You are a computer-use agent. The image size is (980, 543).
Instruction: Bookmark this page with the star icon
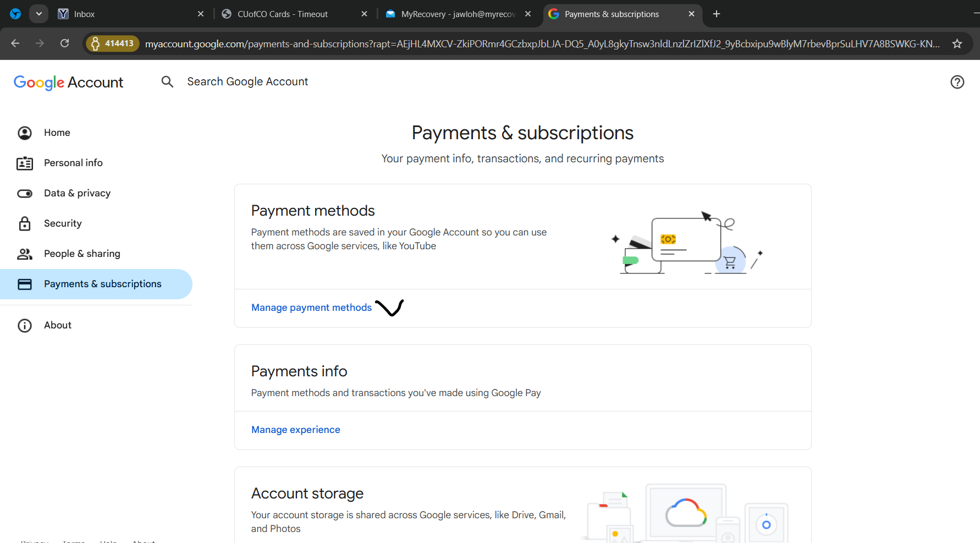[957, 43]
